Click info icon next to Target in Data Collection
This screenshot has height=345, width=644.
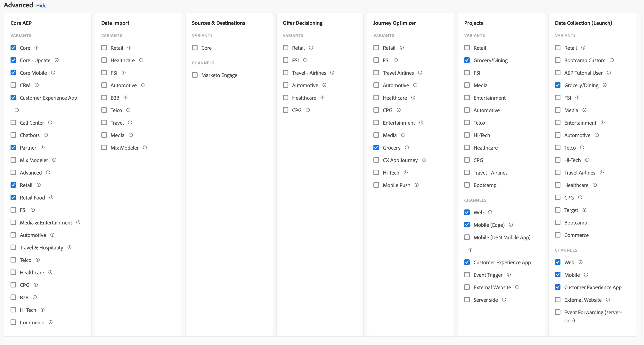(584, 210)
